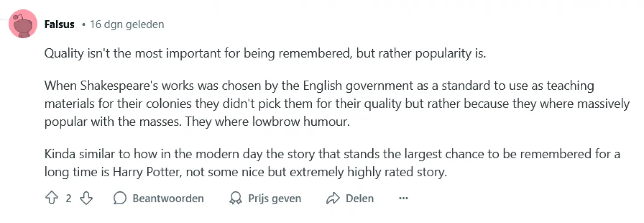Click the '16 dgn geleden' timestamp
644x223 pixels.
tap(127, 25)
